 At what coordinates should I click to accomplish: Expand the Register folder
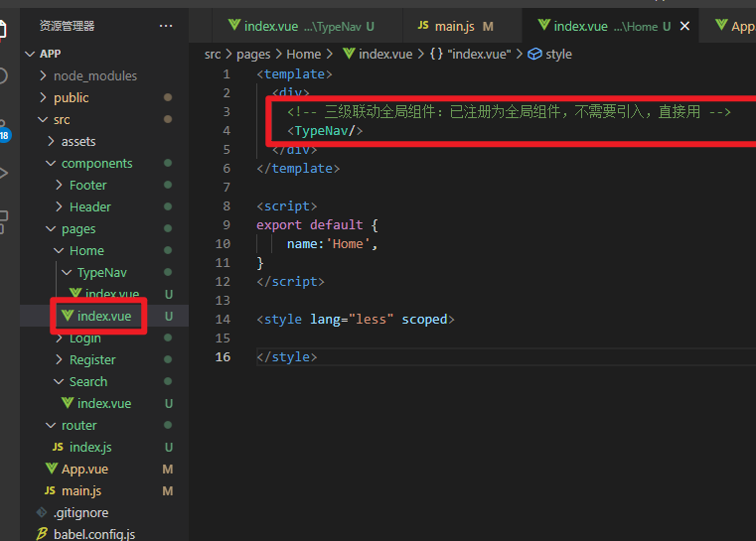pyautogui.click(x=59, y=360)
